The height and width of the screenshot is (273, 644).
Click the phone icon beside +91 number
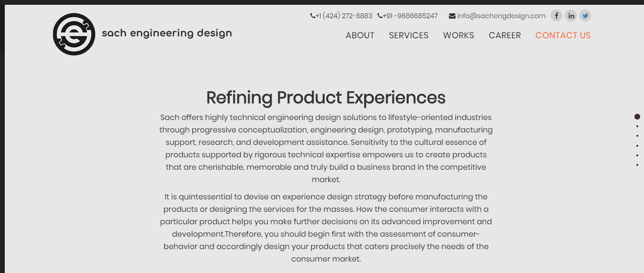pos(380,16)
